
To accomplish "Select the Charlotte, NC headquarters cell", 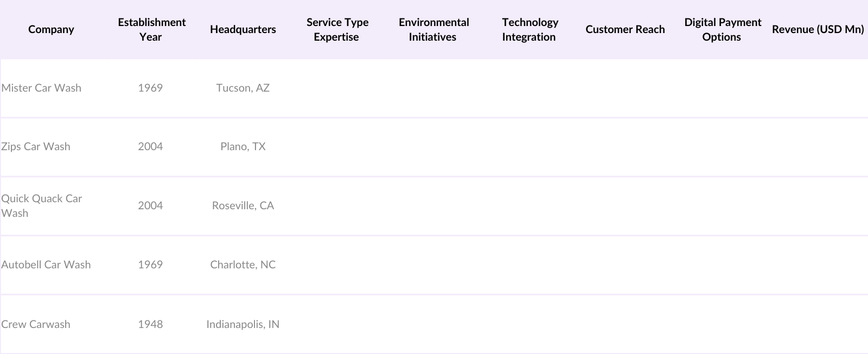I will 242,265.
